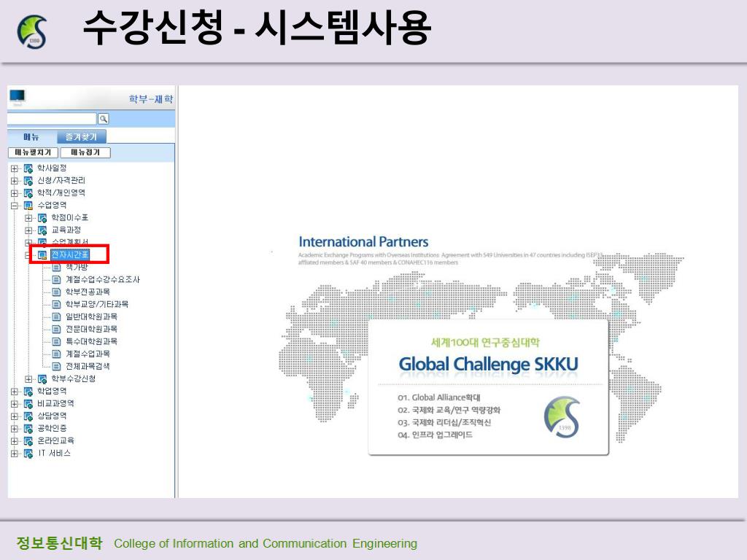Expand the 비교과영역 tree node
The height and width of the screenshot is (560, 747).
coord(15,403)
